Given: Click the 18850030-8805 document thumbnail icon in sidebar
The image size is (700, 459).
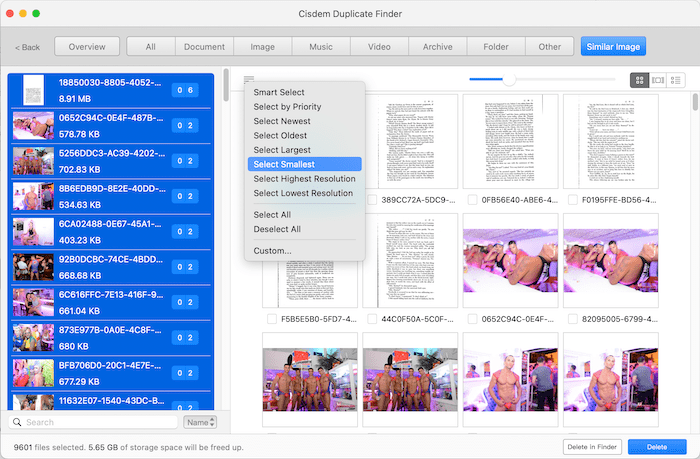Looking at the screenshot, I should 33,90.
